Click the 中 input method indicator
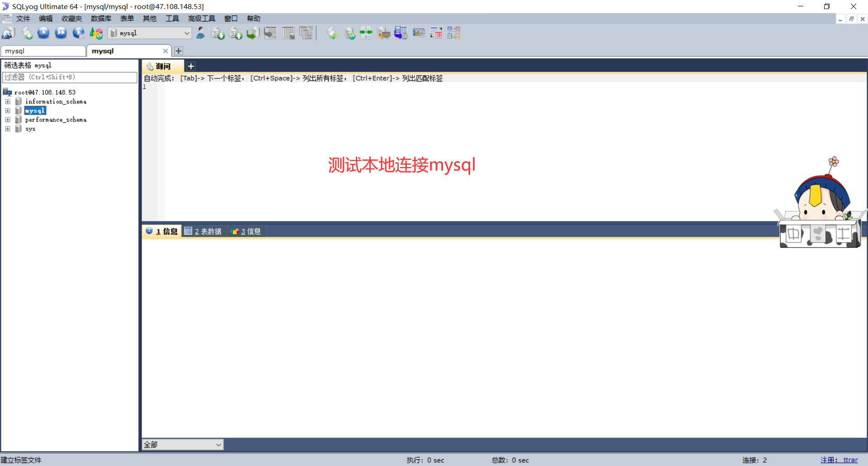This screenshot has height=466, width=868. coord(793,234)
